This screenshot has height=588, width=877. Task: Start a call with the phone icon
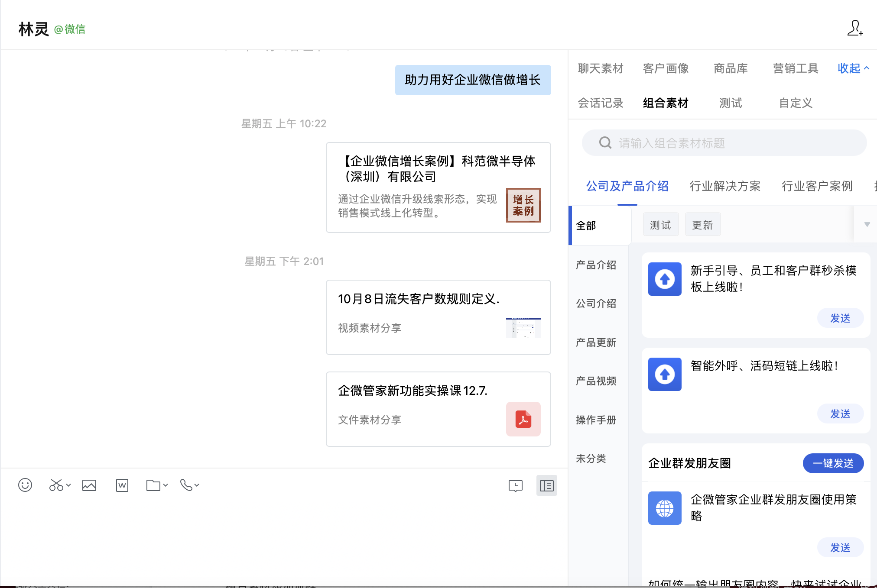coord(186,485)
